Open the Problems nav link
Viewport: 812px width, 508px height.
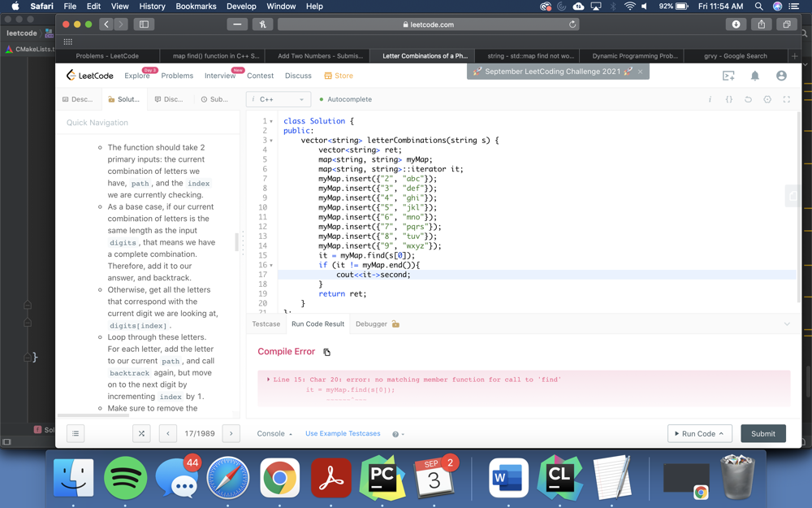click(177, 76)
